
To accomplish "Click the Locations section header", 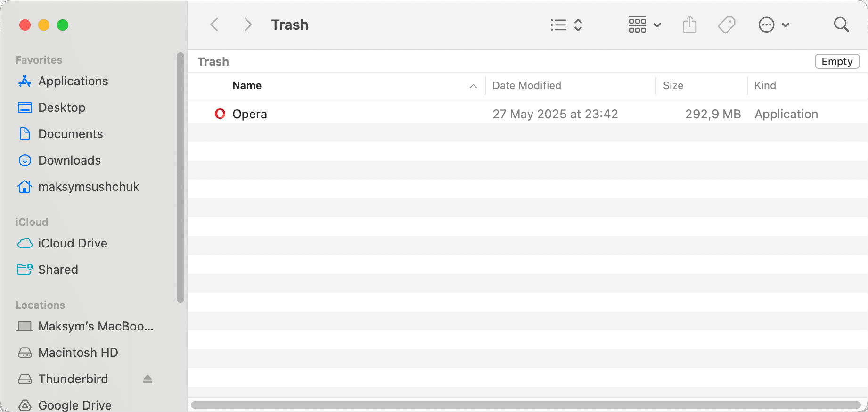I will point(41,305).
